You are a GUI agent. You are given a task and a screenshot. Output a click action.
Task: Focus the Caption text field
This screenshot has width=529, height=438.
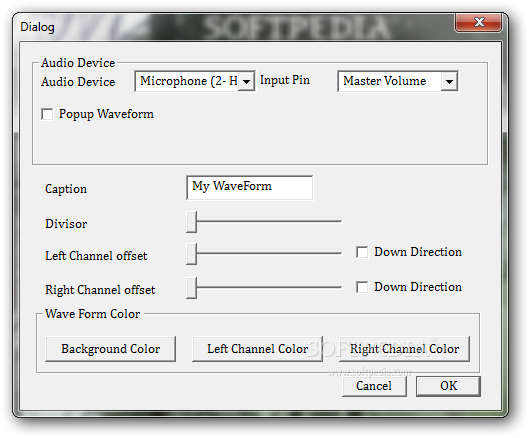coord(249,187)
